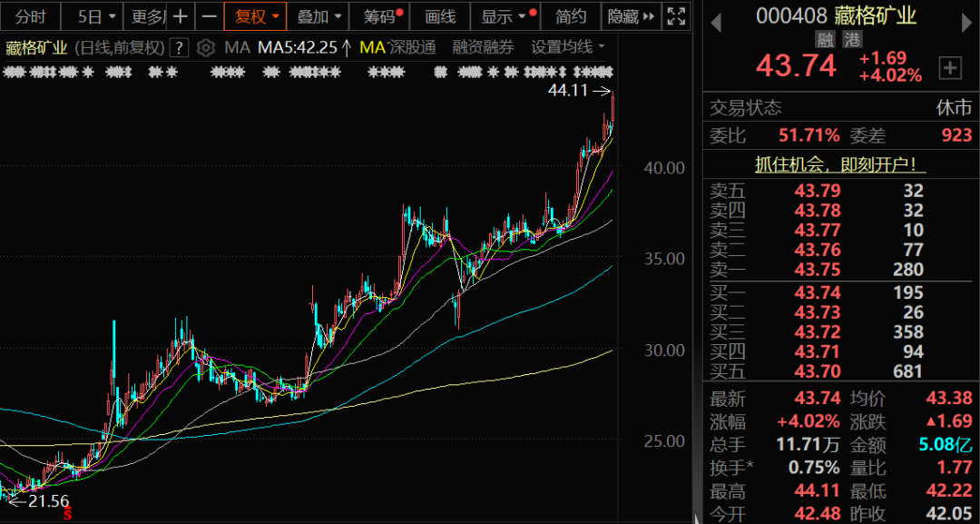980x524 pixels.
Task: Toggle the 筹码 chip distribution view
Action: click(379, 16)
